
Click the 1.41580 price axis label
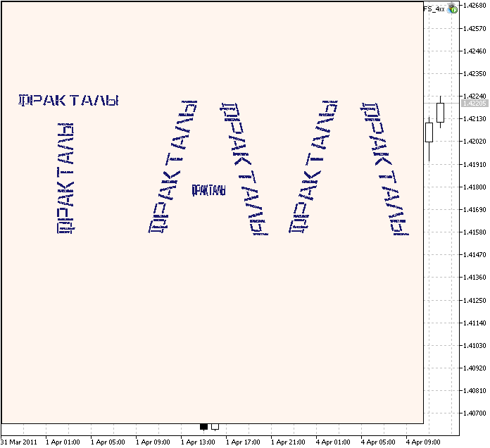coord(475,232)
